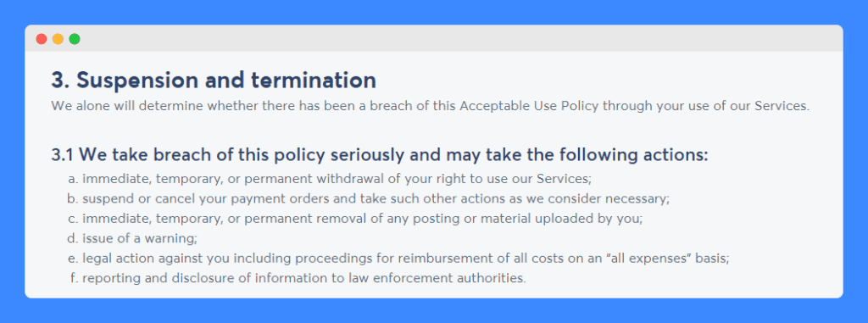Click the 'f.' list marker

(75, 278)
